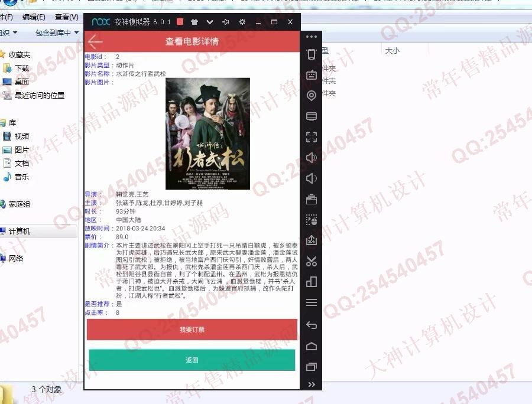Click duration value 93分钟
The height and width of the screenshot is (404, 532).
point(126,211)
